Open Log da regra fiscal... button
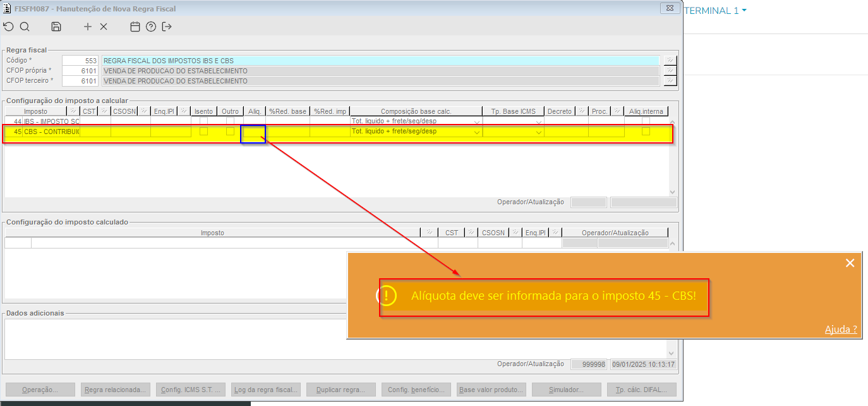The width and height of the screenshot is (868, 406). click(265, 390)
